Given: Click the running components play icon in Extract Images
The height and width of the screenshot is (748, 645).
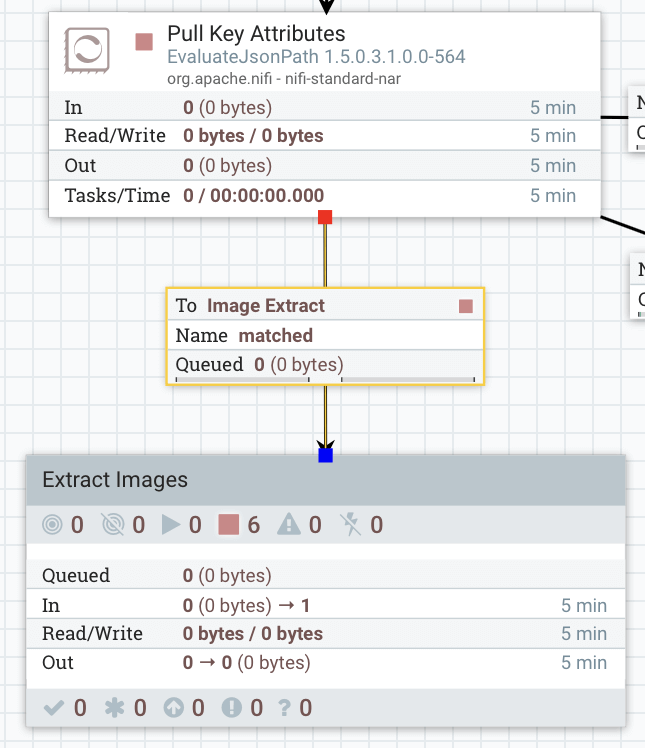Looking at the screenshot, I should (171, 525).
